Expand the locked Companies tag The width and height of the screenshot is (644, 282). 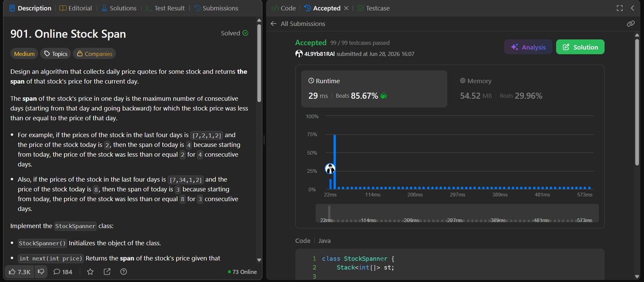(95, 54)
